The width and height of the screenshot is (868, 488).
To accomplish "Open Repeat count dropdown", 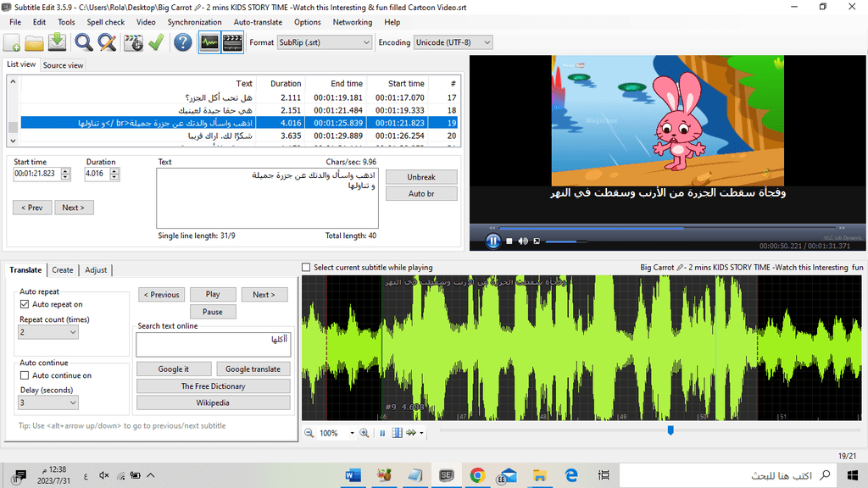I will [x=48, y=332].
